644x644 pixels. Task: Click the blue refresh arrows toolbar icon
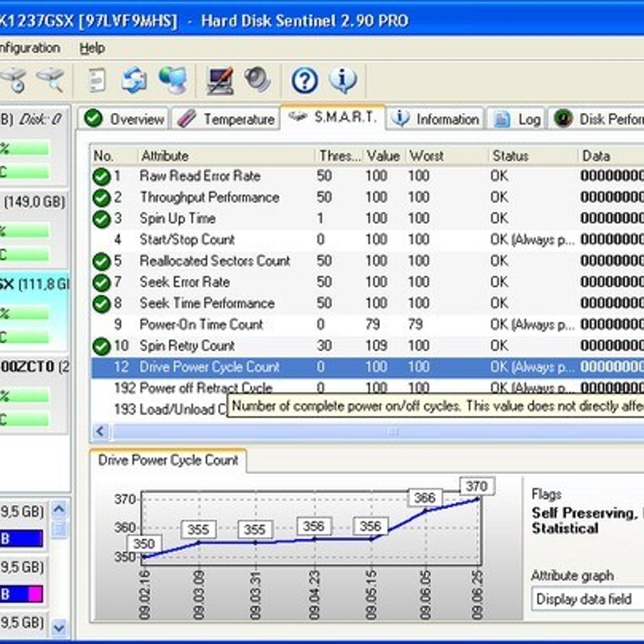pyautogui.click(x=134, y=80)
